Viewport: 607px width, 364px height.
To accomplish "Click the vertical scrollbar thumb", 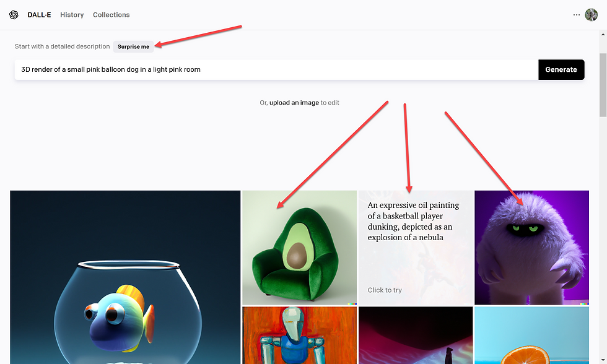I will [x=603, y=85].
